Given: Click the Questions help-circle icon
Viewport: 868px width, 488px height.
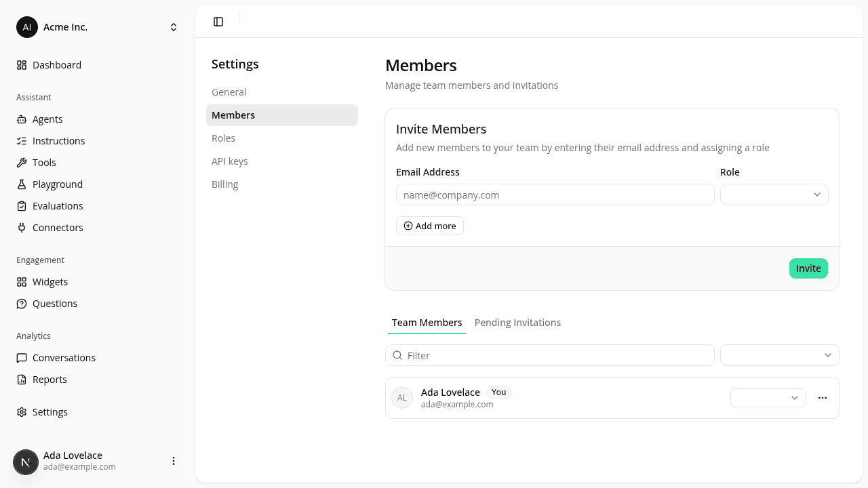Looking at the screenshot, I should (x=22, y=304).
